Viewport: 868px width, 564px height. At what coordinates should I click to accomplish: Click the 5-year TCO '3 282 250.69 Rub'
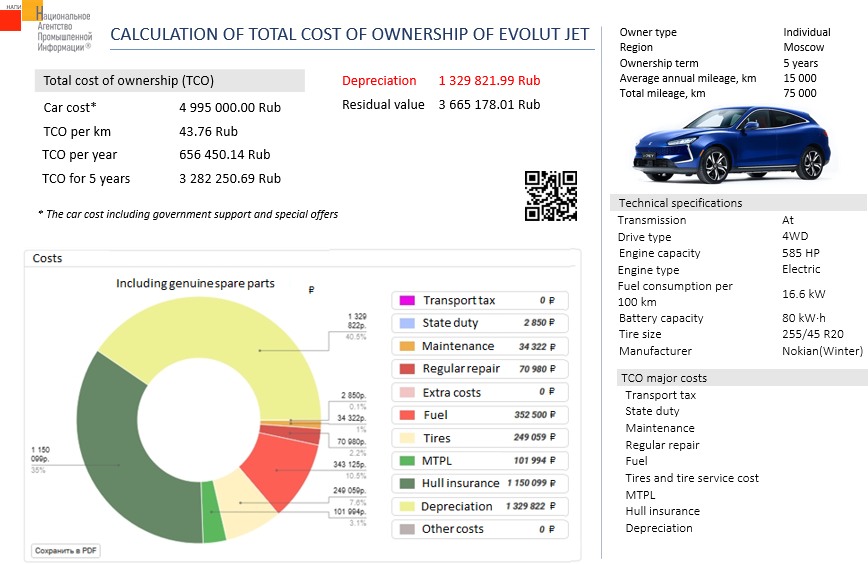point(230,178)
